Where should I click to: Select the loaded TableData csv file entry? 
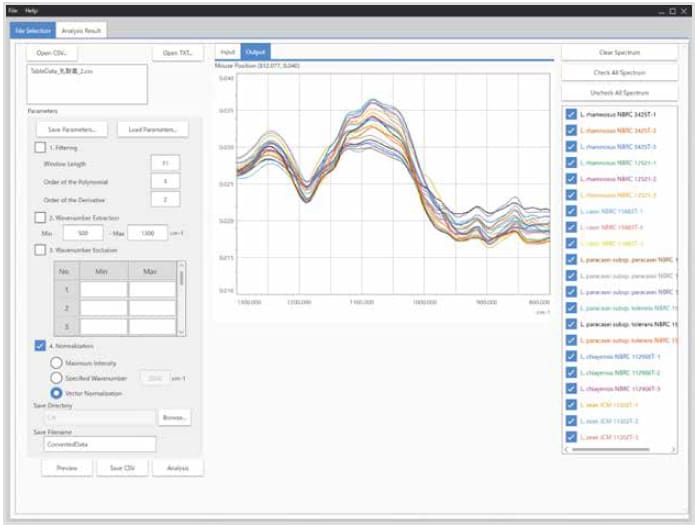[x=62, y=71]
